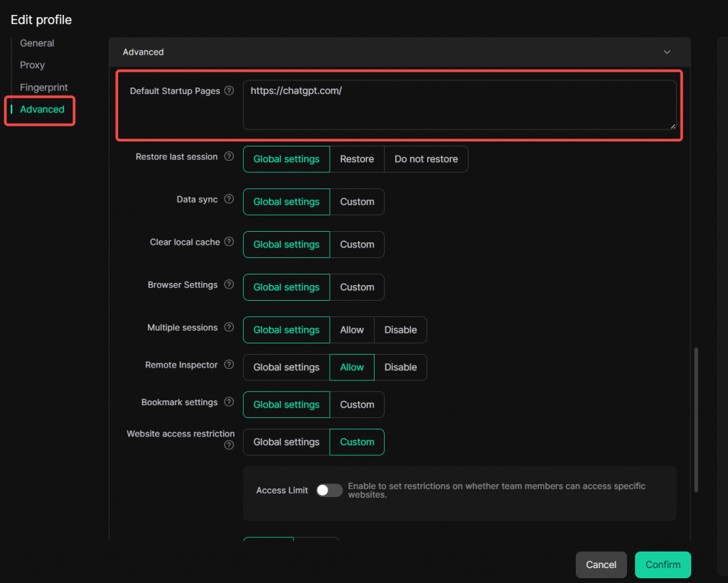Screen dimensions: 728x583
Task: Open help for Default Startup Pages
Action: pos(229,90)
